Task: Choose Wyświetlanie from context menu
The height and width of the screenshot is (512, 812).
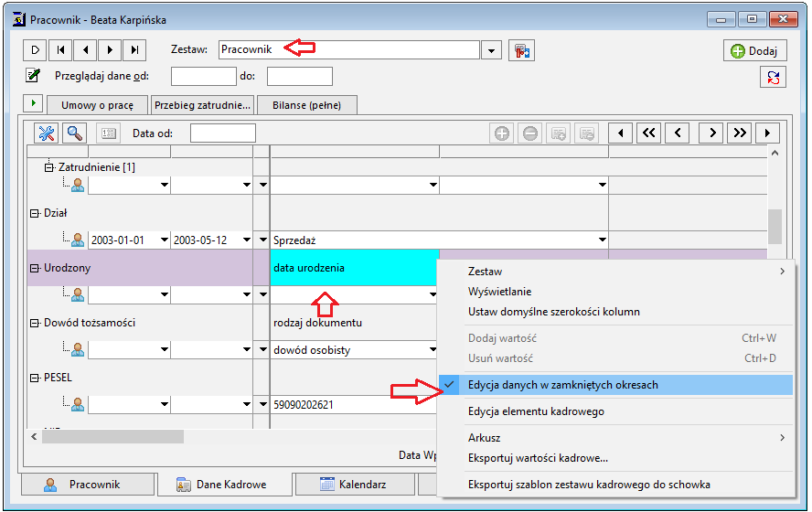Action: pos(615,292)
